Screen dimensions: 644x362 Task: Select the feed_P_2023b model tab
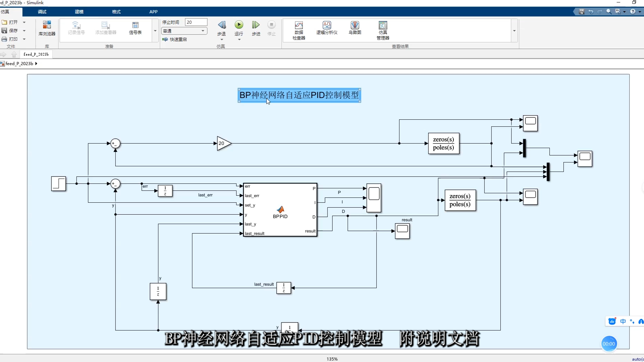[36, 54]
